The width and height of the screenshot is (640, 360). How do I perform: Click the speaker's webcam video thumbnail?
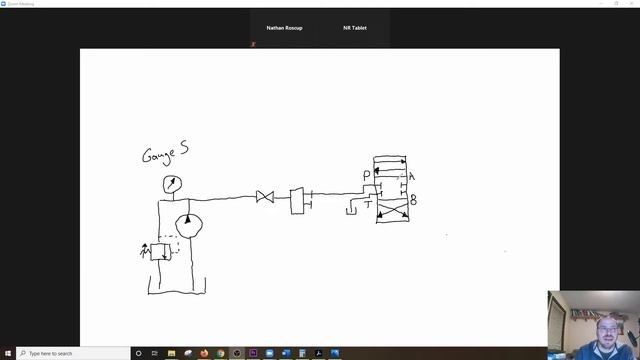point(594,325)
